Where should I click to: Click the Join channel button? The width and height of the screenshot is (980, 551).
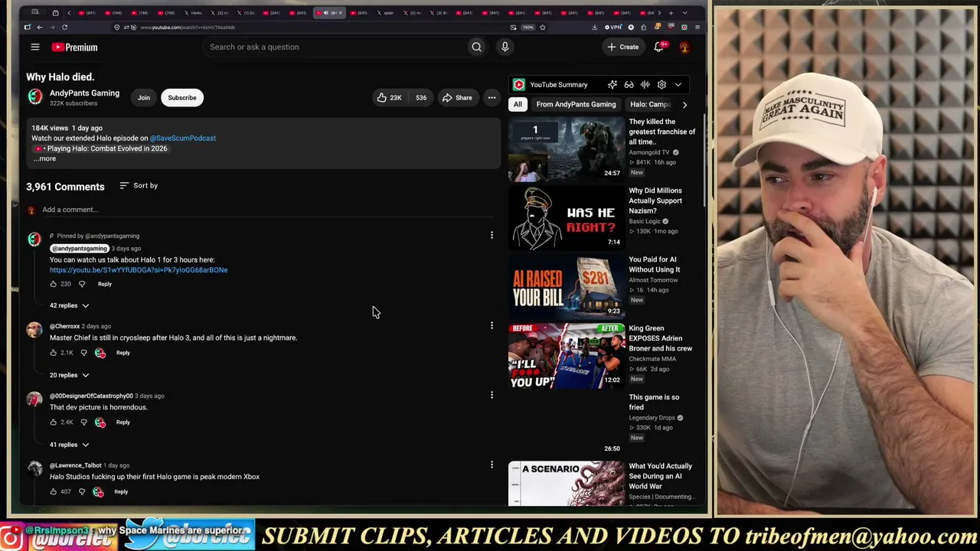pos(144,98)
